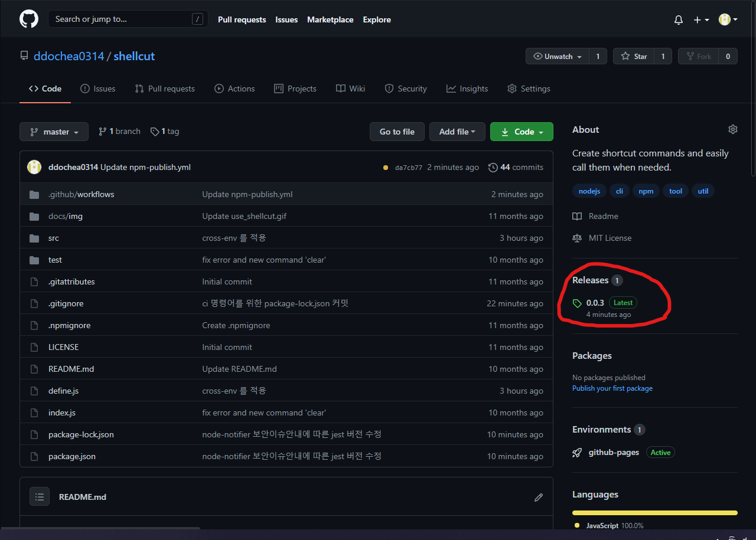Click the .gitignore file icon
This screenshot has width=756, height=540.
[34, 303]
